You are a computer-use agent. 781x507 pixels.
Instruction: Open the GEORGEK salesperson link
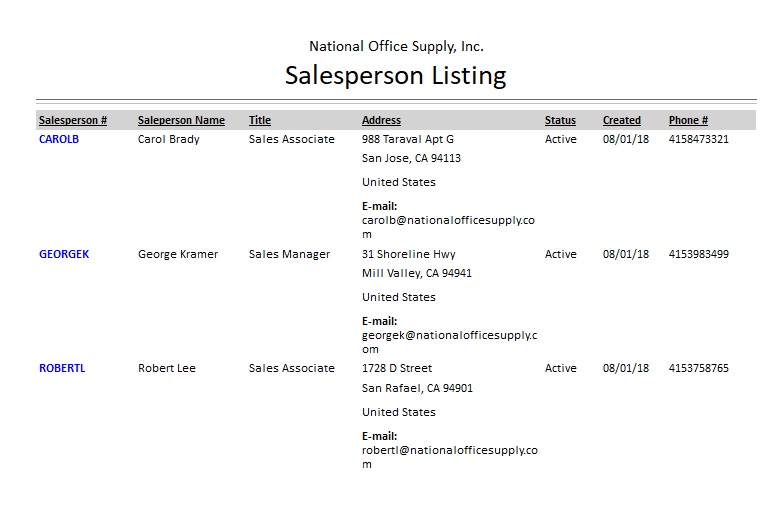click(64, 254)
